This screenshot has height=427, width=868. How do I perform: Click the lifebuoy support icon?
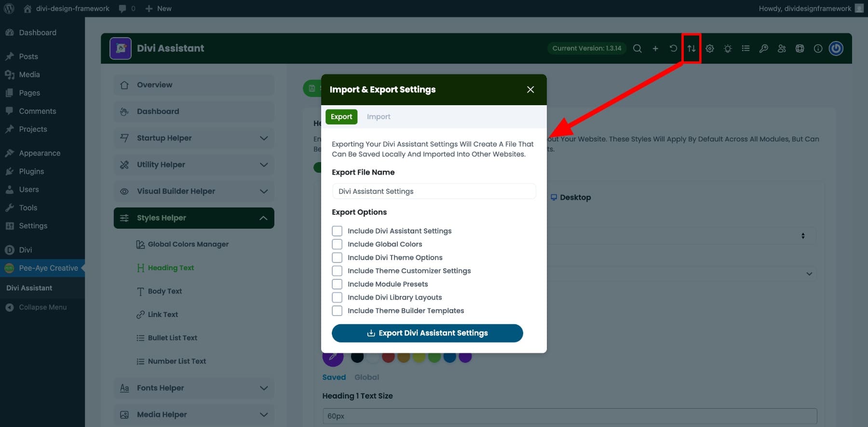[800, 48]
